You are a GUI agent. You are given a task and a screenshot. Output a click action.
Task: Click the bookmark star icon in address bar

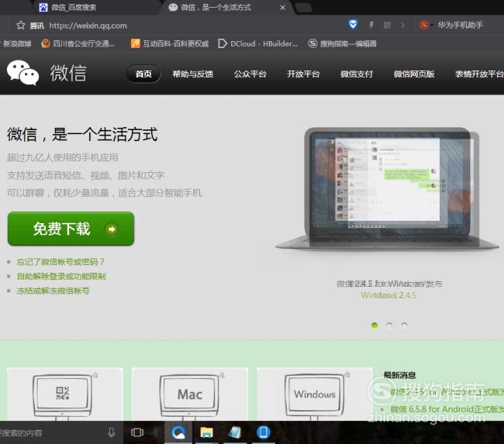[21, 25]
